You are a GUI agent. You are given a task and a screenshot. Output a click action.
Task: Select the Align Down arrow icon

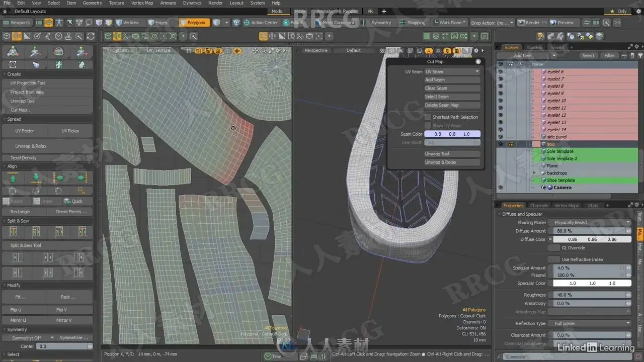point(36,177)
